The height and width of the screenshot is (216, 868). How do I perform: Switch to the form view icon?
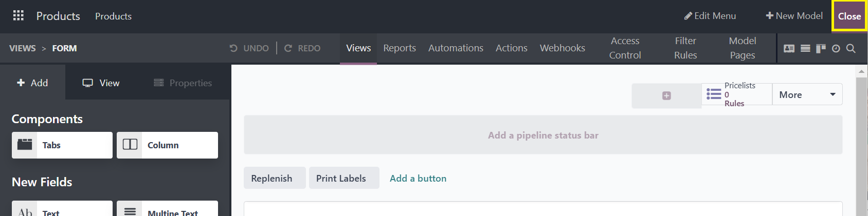(789, 48)
